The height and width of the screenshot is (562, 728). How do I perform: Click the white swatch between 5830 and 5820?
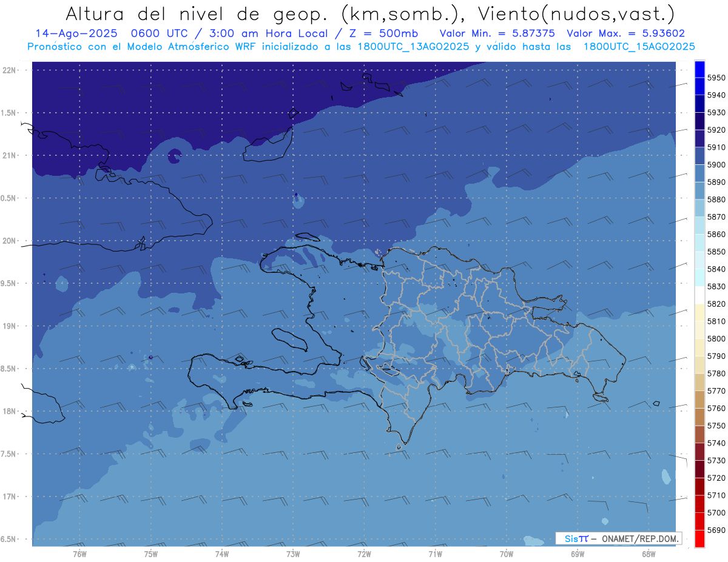[x=699, y=295]
